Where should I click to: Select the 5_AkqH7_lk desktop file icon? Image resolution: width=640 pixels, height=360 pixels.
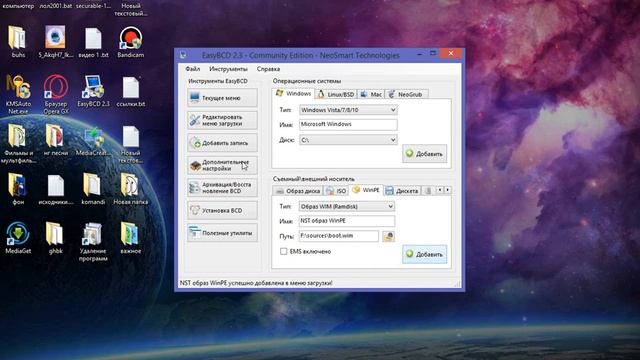pos(55,42)
